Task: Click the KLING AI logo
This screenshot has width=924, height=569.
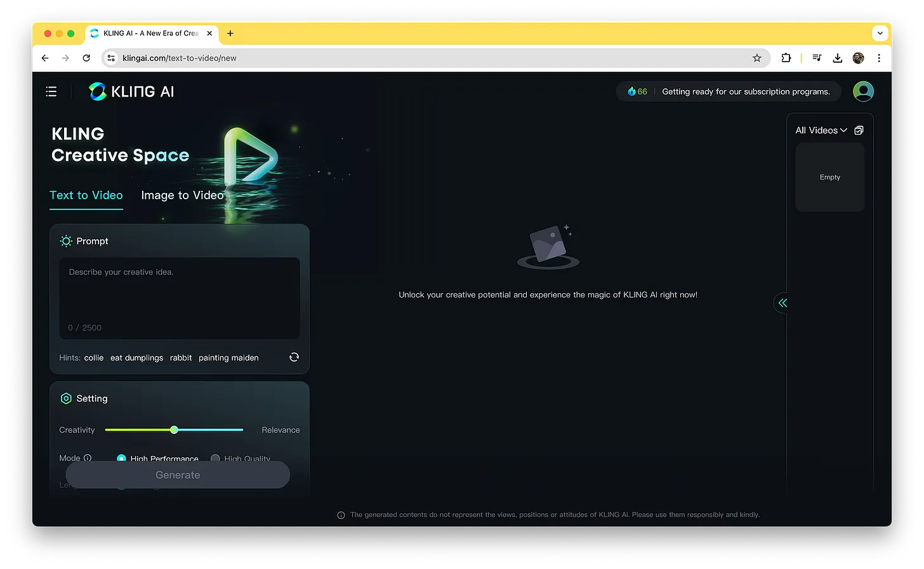Action: pyautogui.click(x=131, y=91)
